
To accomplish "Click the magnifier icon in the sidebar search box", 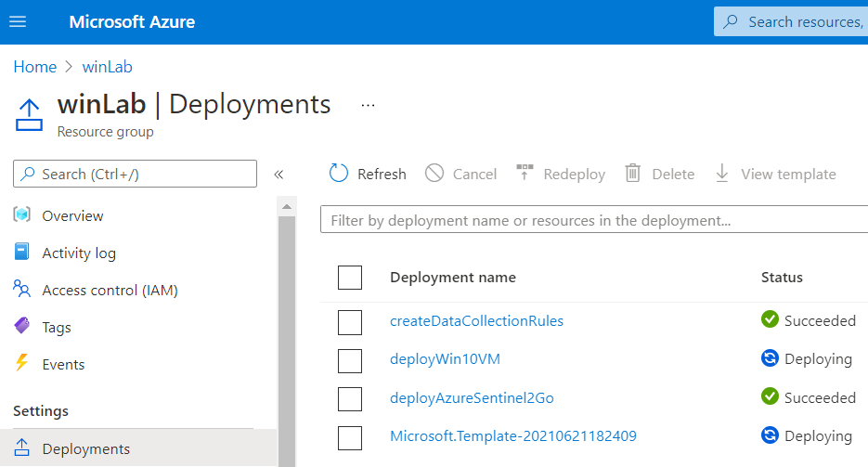I will (27, 174).
